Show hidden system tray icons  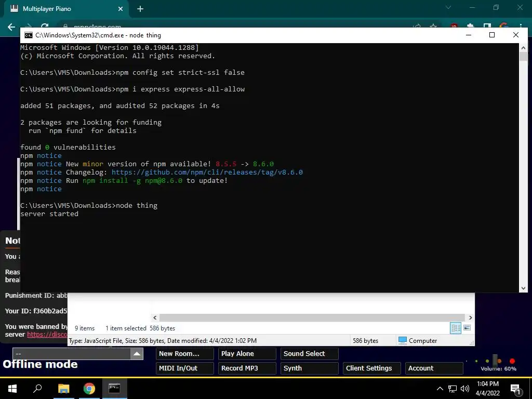[x=440, y=389]
